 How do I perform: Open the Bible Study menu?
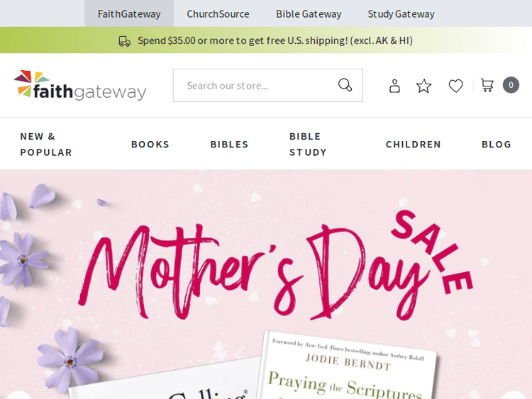pyautogui.click(x=308, y=144)
